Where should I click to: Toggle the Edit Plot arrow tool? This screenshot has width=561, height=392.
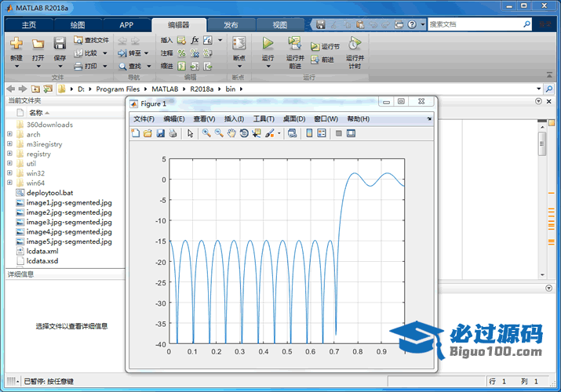coord(190,133)
